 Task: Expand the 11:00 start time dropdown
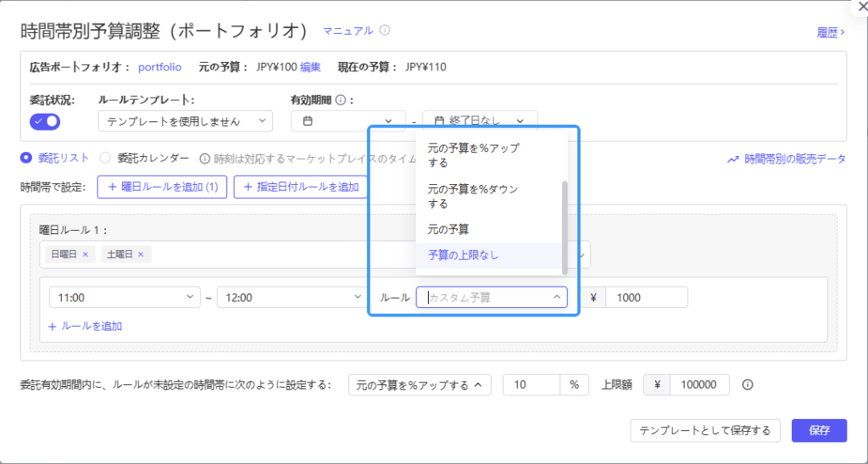[125, 298]
